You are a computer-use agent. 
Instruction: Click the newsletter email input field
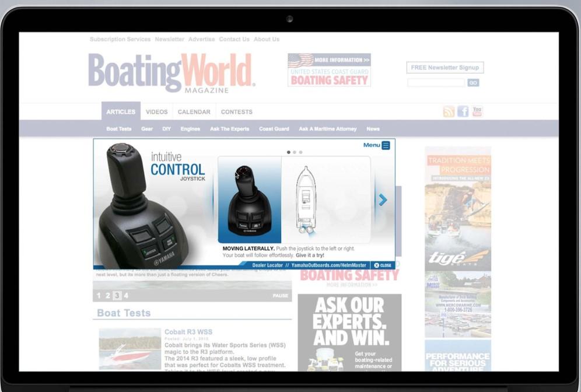pyautogui.click(x=436, y=83)
